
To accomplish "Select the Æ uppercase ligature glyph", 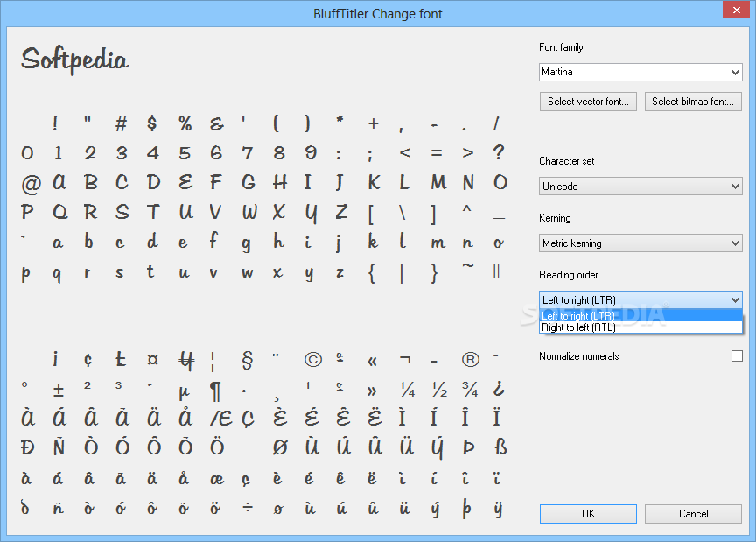I will 220,419.
